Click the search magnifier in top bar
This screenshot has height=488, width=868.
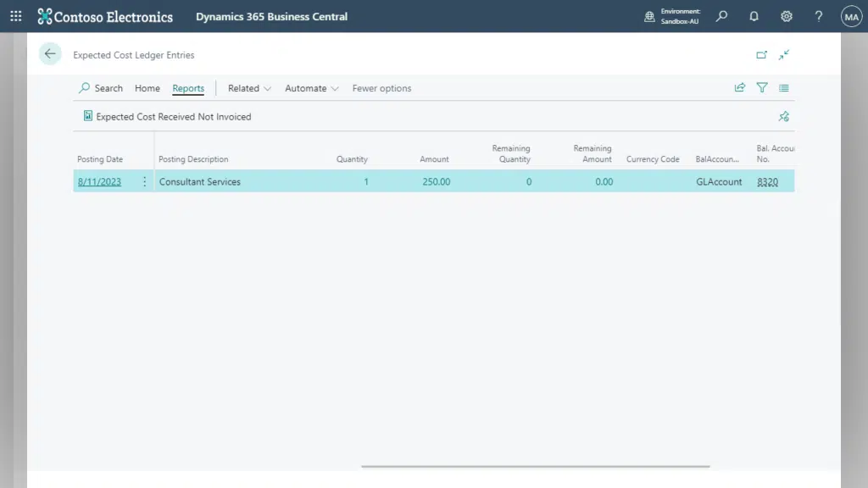721,16
